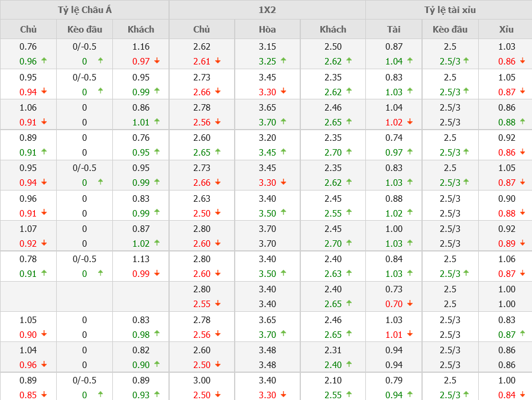
Task: Select the up arrow next to 0.98
Action: coord(157,334)
